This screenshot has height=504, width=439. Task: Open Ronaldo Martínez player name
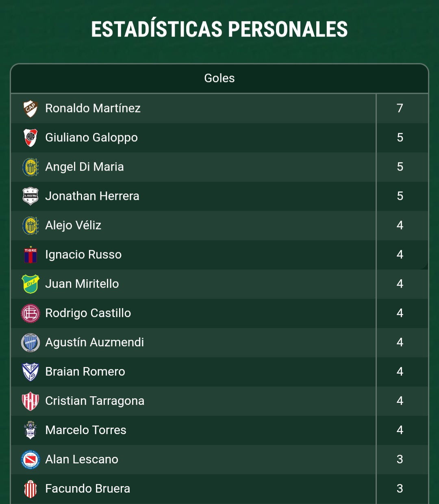93,109
